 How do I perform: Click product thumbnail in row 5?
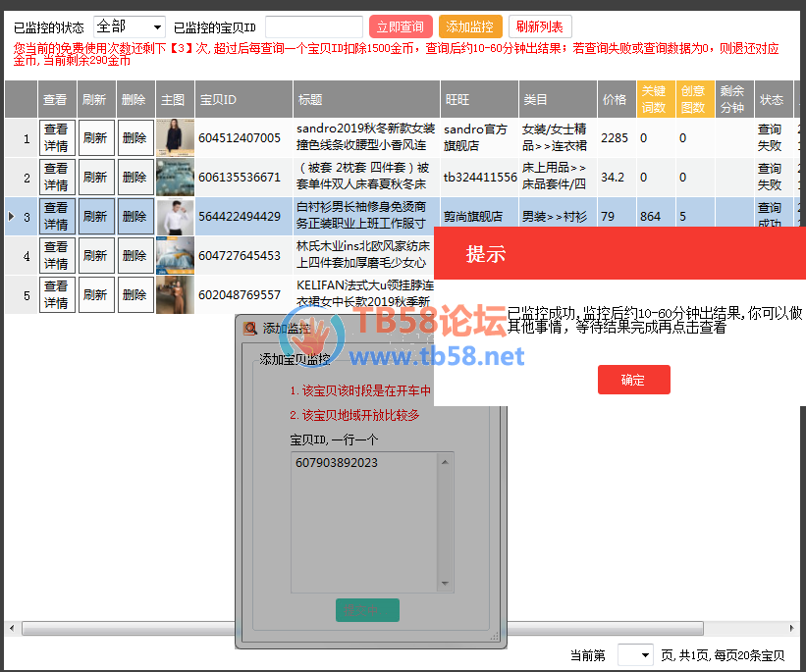[x=175, y=295]
